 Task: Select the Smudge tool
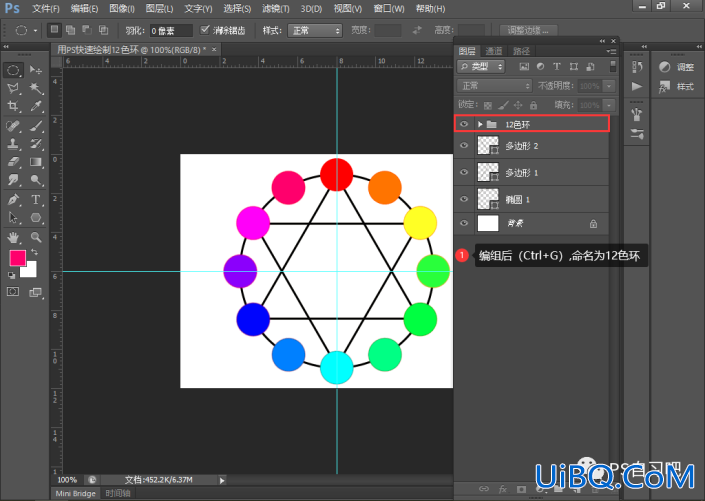(13, 180)
